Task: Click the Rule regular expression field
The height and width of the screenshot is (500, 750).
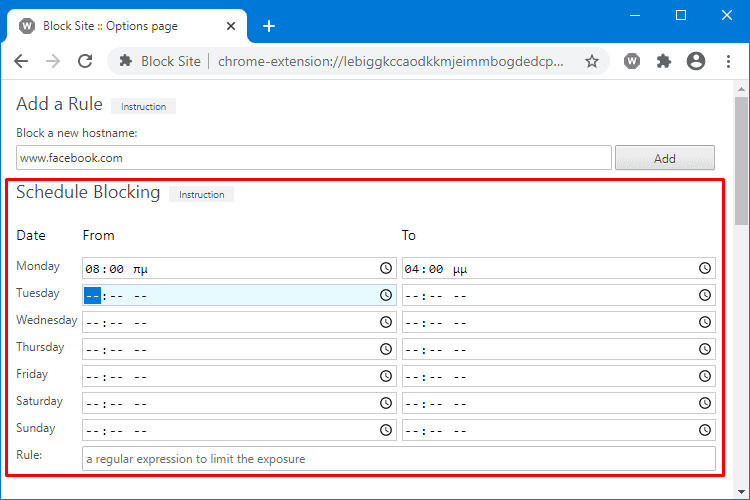Action: 399,459
